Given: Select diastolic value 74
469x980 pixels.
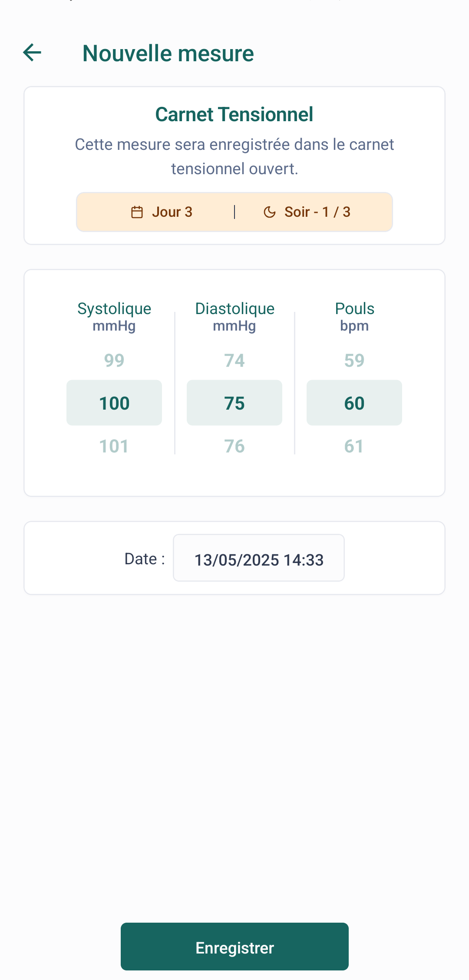Looking at the screenshot, I should (234, 361).
